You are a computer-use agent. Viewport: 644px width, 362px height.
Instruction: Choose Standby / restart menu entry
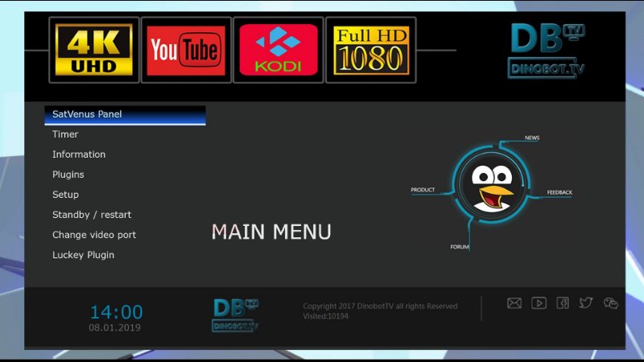(x=92, y=215)
